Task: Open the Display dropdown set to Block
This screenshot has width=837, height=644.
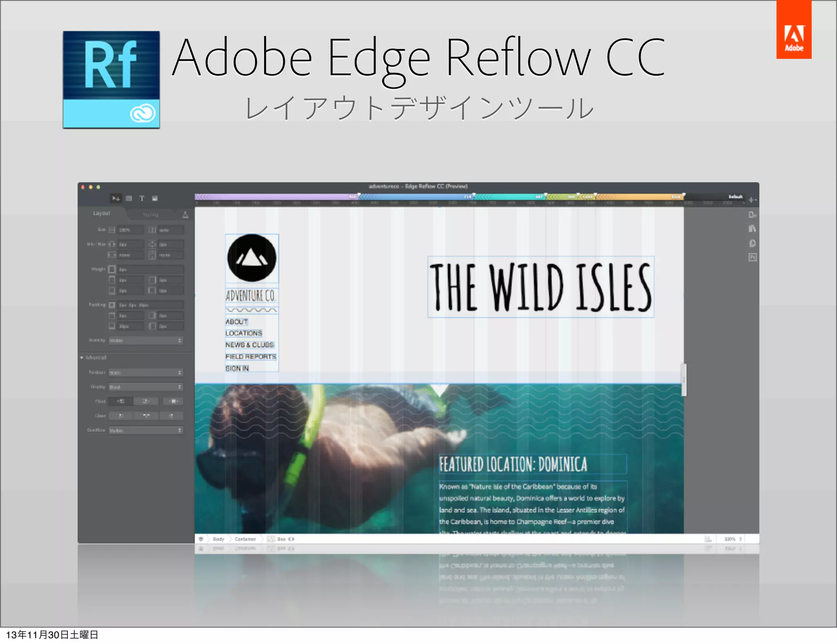Action: pyautogui.click(x=145, y=387)
